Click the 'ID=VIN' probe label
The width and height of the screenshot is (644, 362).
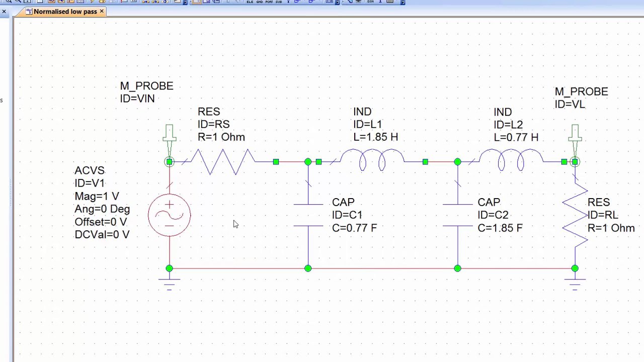[137, 99]
